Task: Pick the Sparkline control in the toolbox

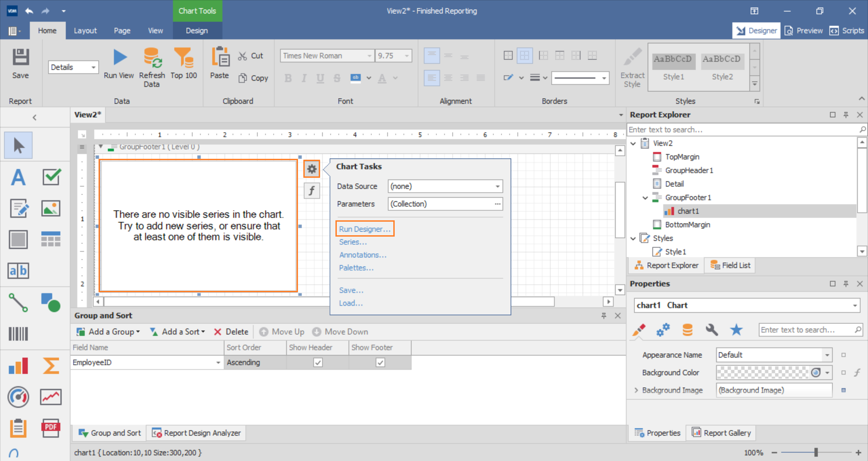Action: (51, 397)
